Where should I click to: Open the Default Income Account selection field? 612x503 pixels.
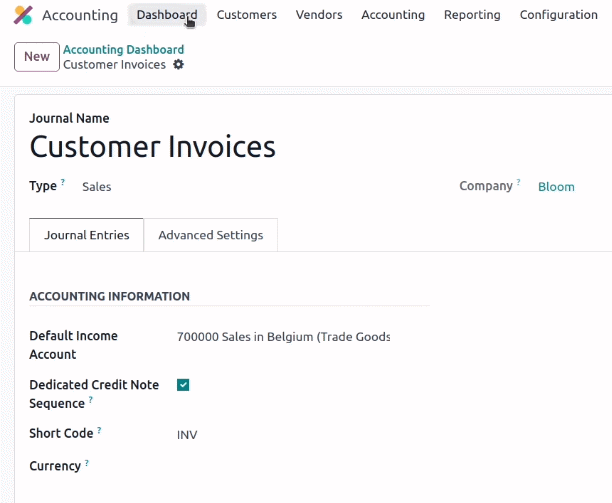[x=283, y=337]
